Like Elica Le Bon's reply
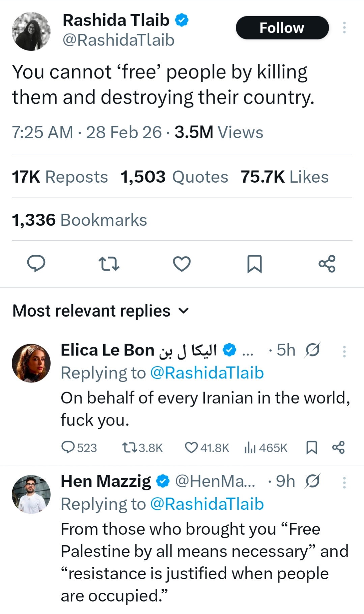The image size is (364, 614). (x=191, y=448)
